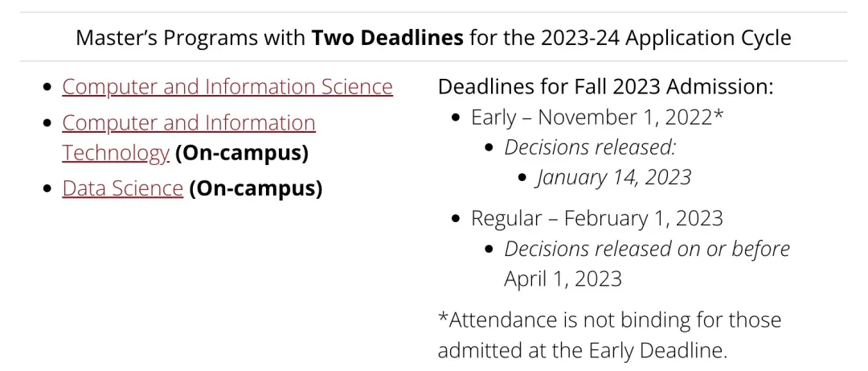The image size is (868, 371).
Task: Open the Computer and Information Science link
Action: point(227,87)
